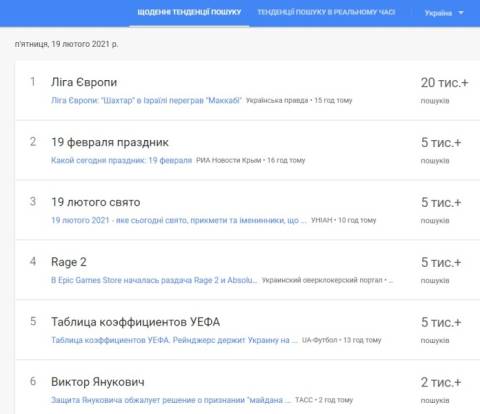Open the УНІАН article about 19 лютого 2021
The image size is (480, 414).
coord(179,220)
